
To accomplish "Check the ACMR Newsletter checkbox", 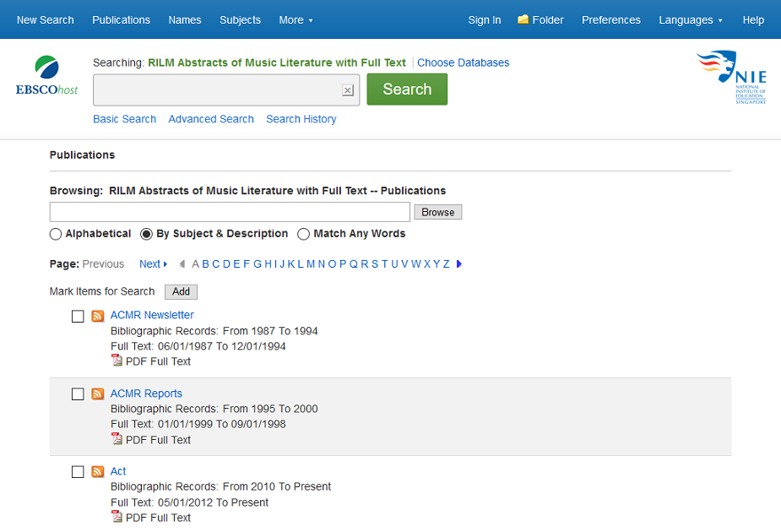I will point(78,317).
